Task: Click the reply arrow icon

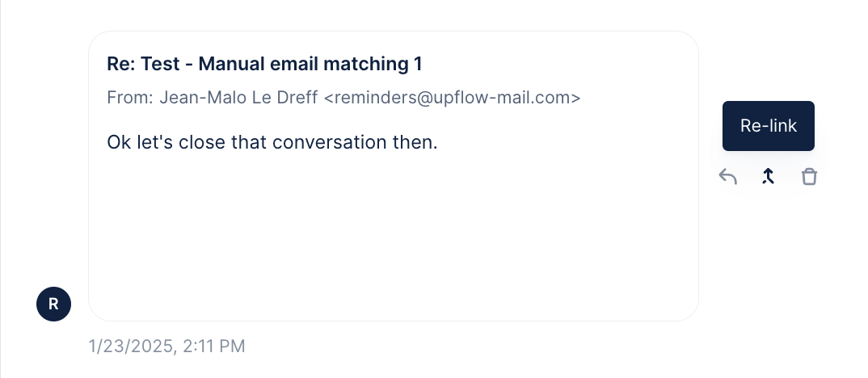Action: point(728,177)
